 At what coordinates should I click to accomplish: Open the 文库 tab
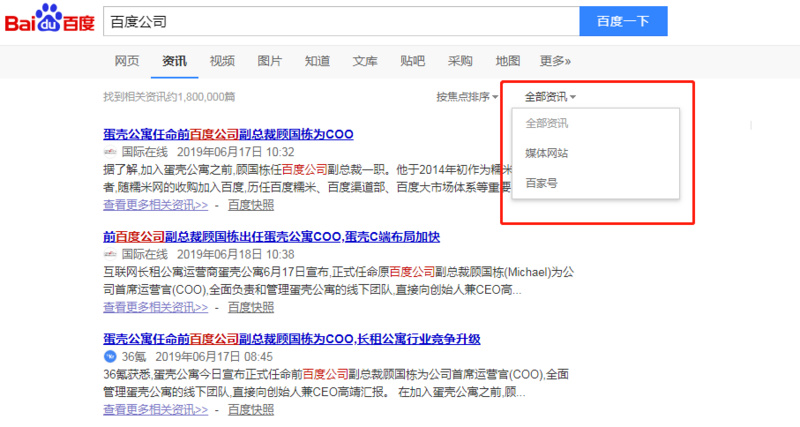(365, 61)
